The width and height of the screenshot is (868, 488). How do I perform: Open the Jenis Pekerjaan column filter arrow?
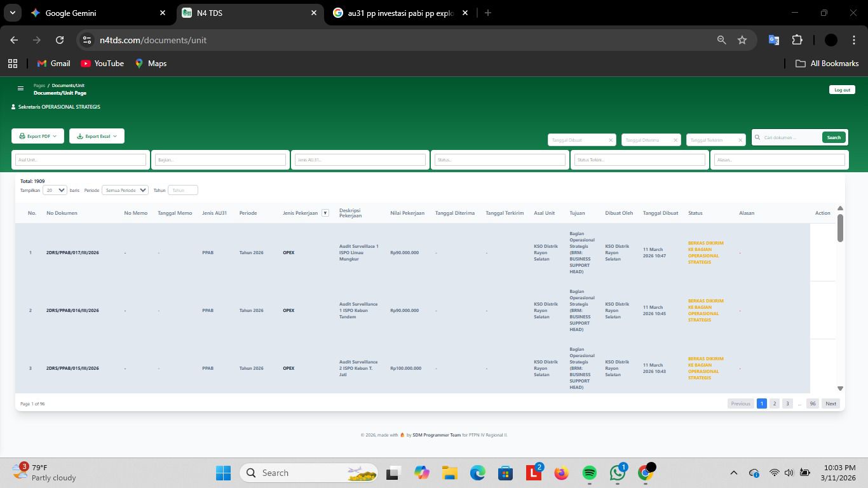(325, 213)
